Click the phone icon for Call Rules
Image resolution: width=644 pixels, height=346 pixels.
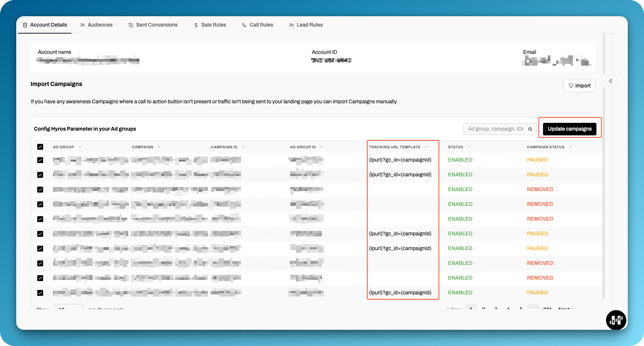coord(244,25)
